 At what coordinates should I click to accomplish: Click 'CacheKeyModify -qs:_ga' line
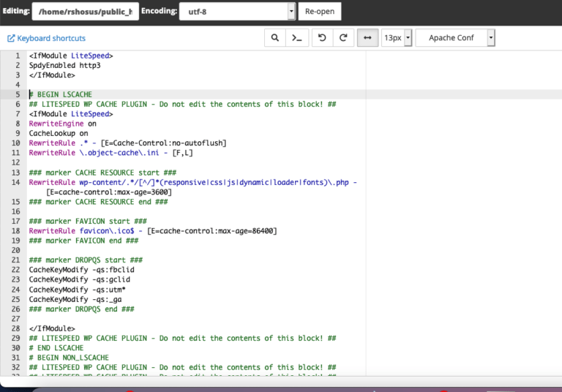pyautogui.click(x=75, y=299)
